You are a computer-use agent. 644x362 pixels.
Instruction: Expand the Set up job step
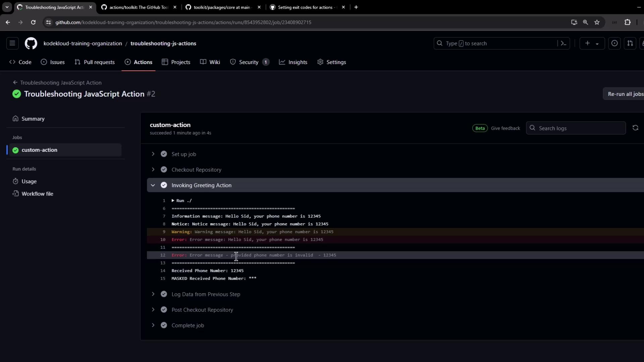[153, 154]
